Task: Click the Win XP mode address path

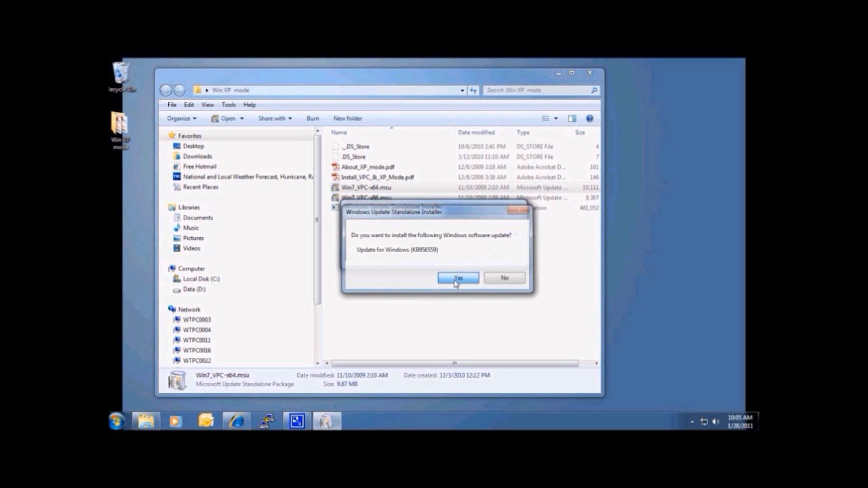Action: coord(231,90)
